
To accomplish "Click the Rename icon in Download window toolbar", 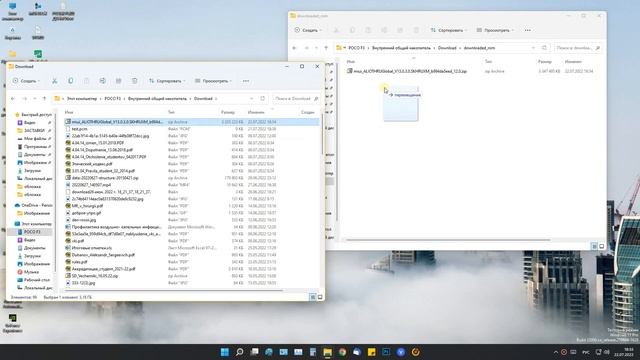I will point(102,81).
